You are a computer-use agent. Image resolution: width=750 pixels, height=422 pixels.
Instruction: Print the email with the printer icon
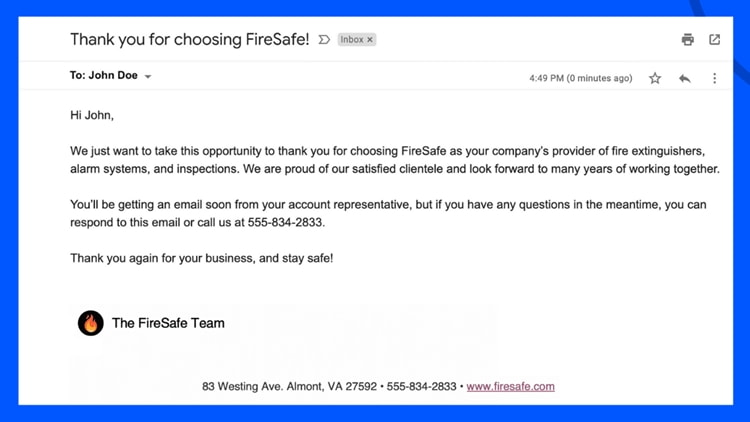[687, 40]
